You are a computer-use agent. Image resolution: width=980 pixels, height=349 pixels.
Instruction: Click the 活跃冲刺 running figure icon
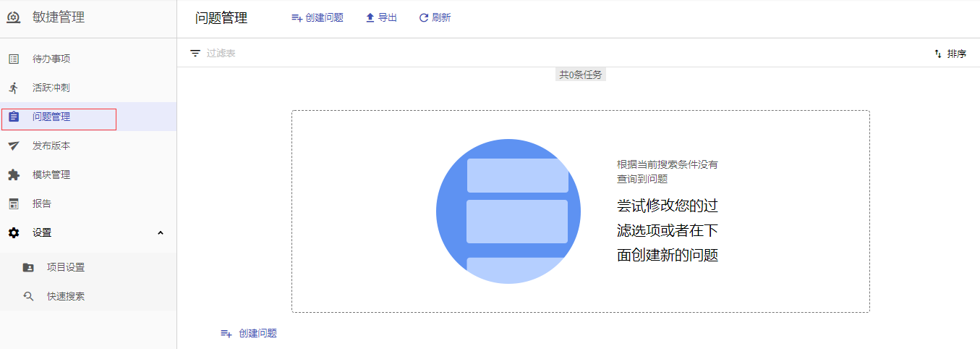[x=14, y=88]
